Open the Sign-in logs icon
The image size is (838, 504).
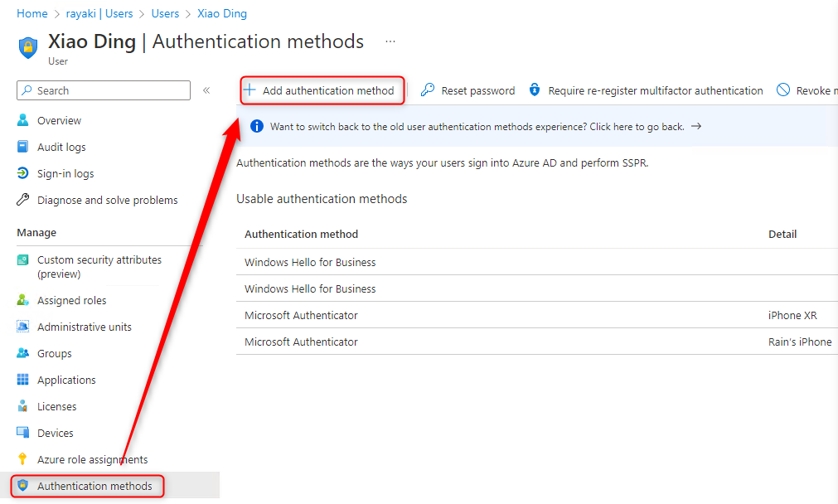tap(23, 173)
